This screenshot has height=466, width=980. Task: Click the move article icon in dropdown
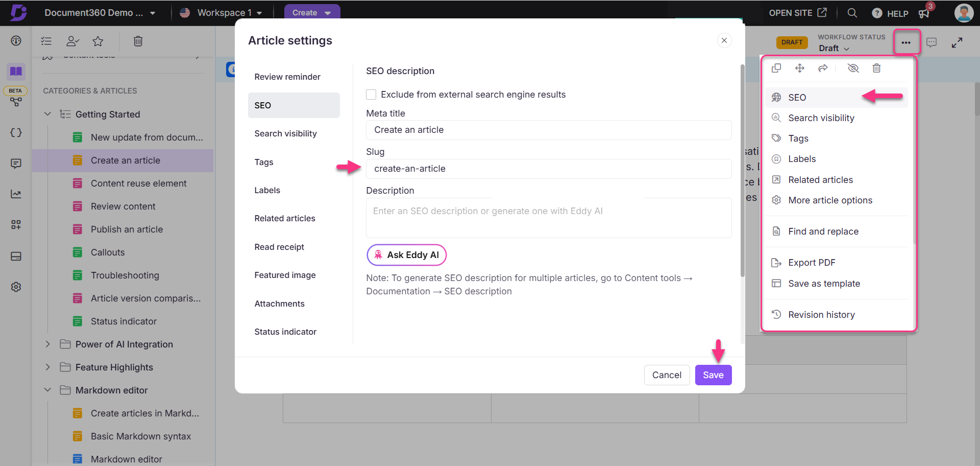800,68
